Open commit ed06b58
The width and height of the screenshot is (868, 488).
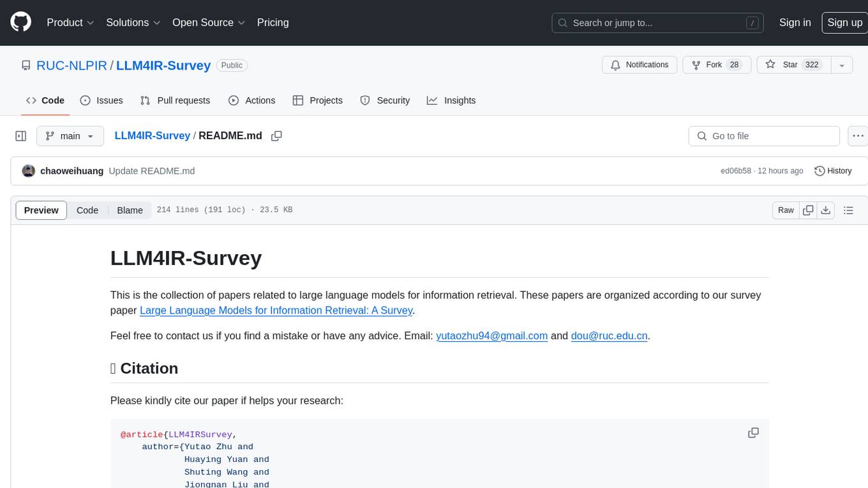[736, 171]
